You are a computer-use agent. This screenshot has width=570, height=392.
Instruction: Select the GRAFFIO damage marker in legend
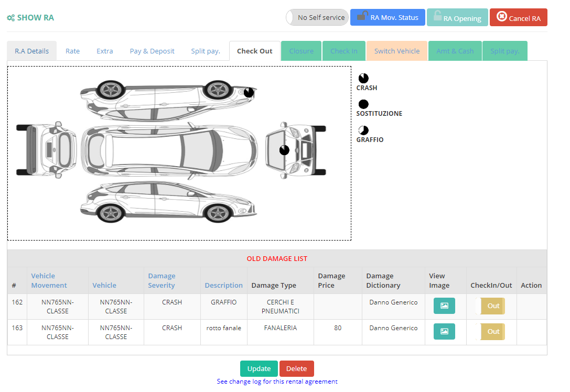click(x=363, y=130)
